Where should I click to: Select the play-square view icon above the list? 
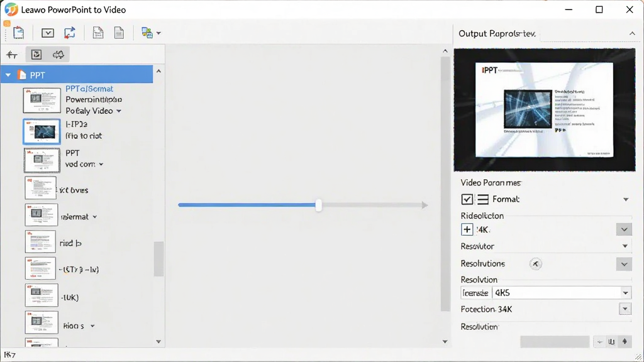click(x=36, y=55)
